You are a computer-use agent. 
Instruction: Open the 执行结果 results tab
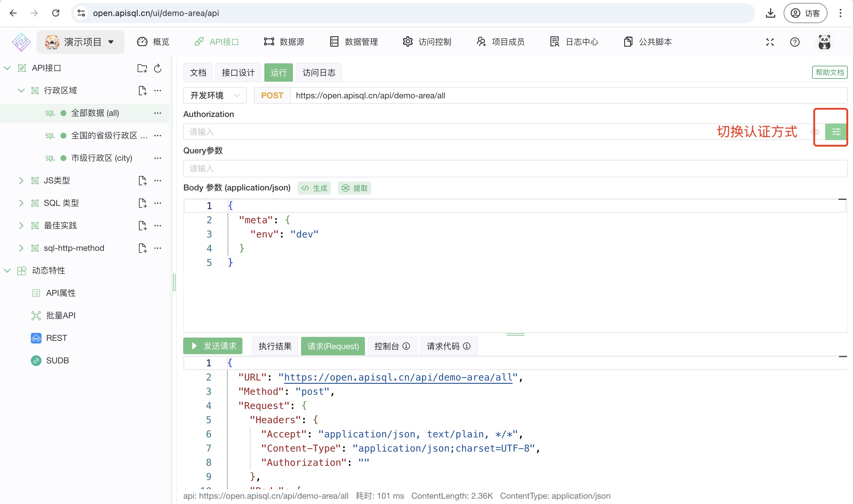tap(275, 346)
